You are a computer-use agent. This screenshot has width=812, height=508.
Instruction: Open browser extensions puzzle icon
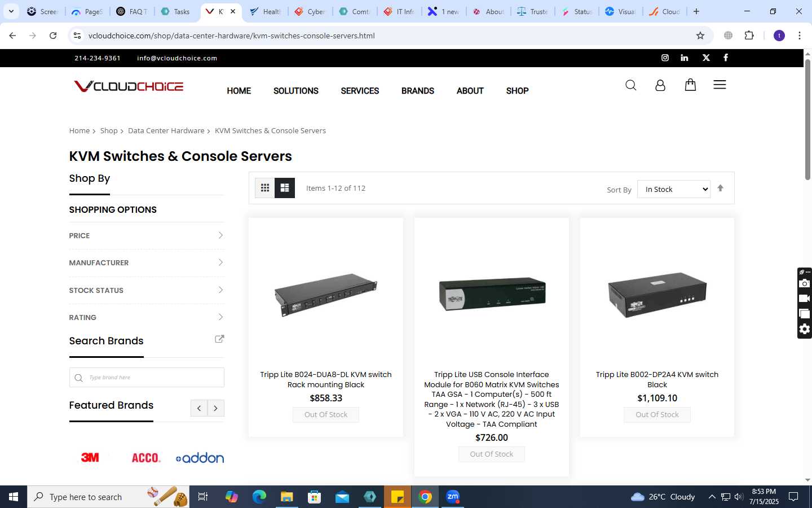(x=749, y=36)
